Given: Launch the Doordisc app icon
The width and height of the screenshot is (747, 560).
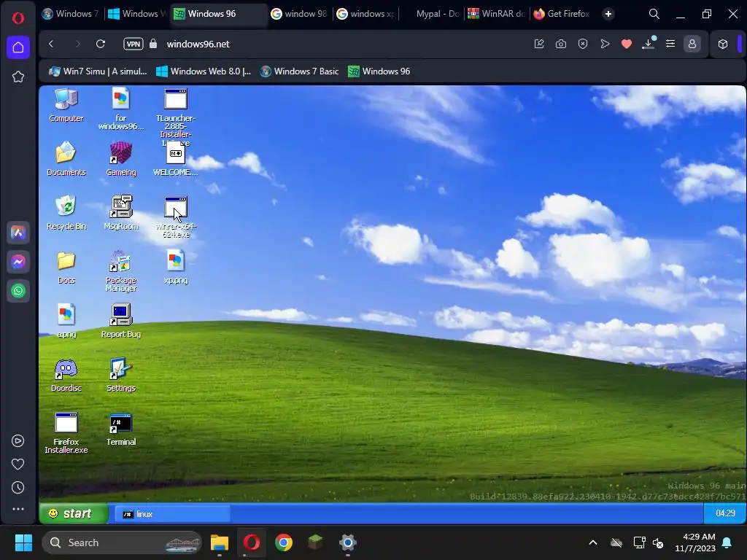Looking at the screenshot, I should (66, 375).
